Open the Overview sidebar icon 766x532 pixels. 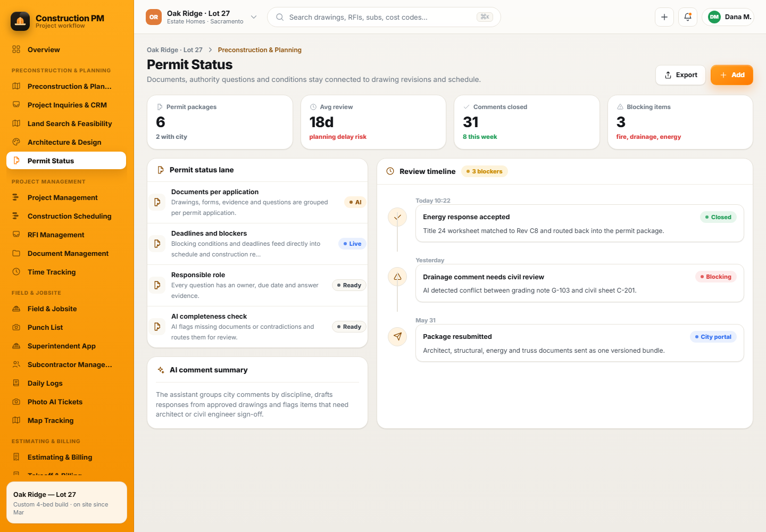16,49
